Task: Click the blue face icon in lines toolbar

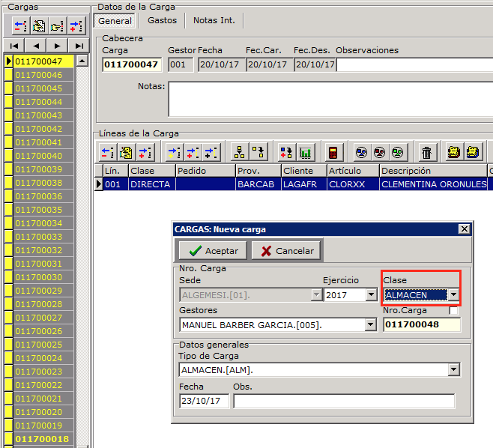Action: (x=361, y=153)
